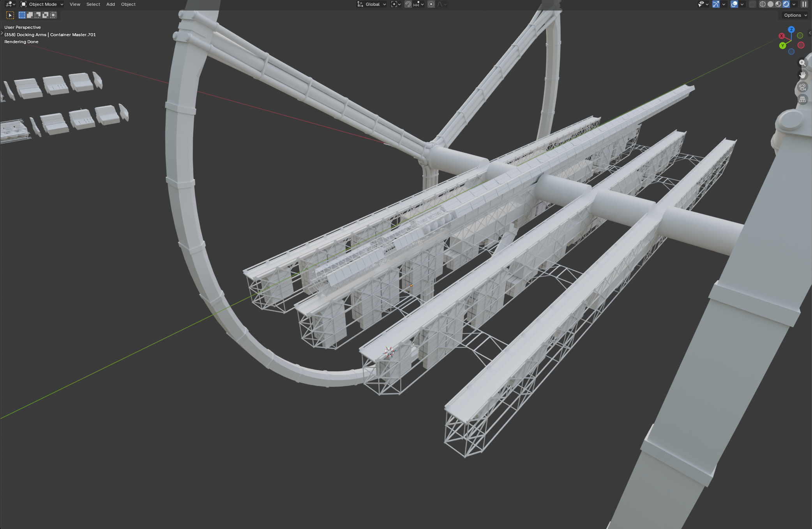
Task: Pause the viewport render preview
Action: [x=804, y=4]
